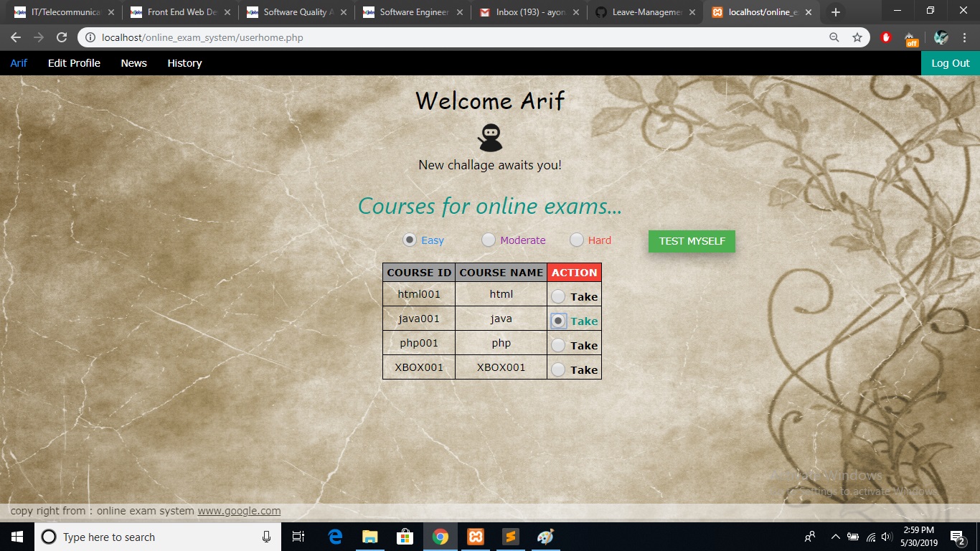Select Take for the php course
Image resolution: width=980 pixels, height=551 pixels.
(x=557, y=344)
